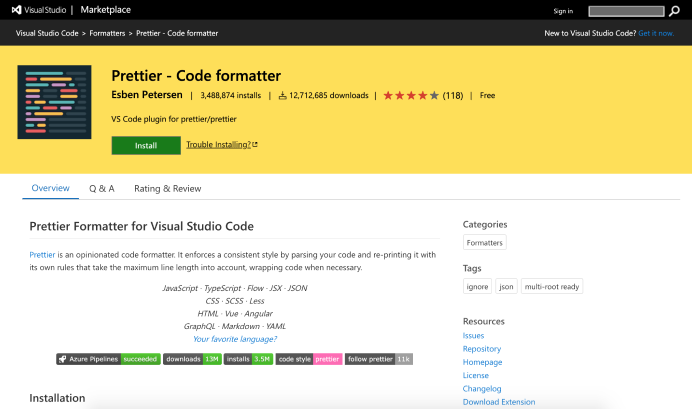The width and height of the screenshot is (692, 409).
Task: Click the 3,488,874 installs text
Action: click(x=230, y=95)
